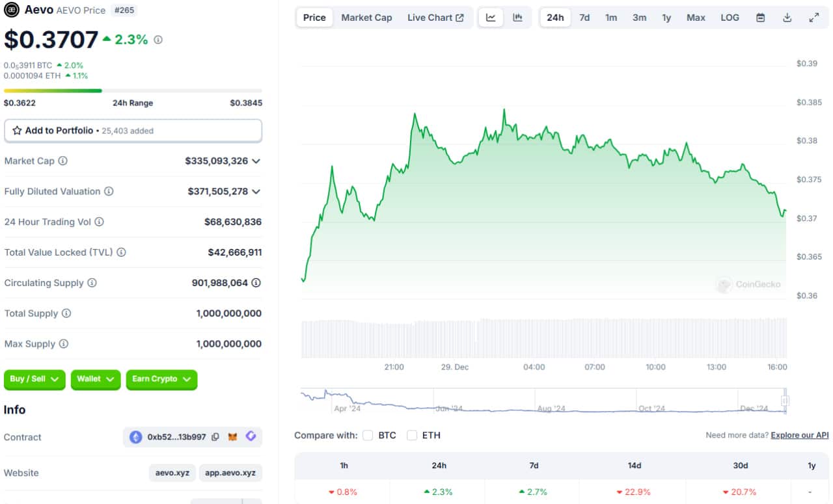Select the Price chart tab
The image size is (833, 504).
coord(314,18)
